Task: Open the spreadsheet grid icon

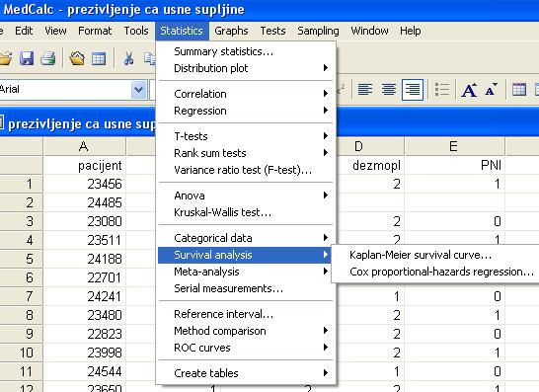Action: point(99,59)
